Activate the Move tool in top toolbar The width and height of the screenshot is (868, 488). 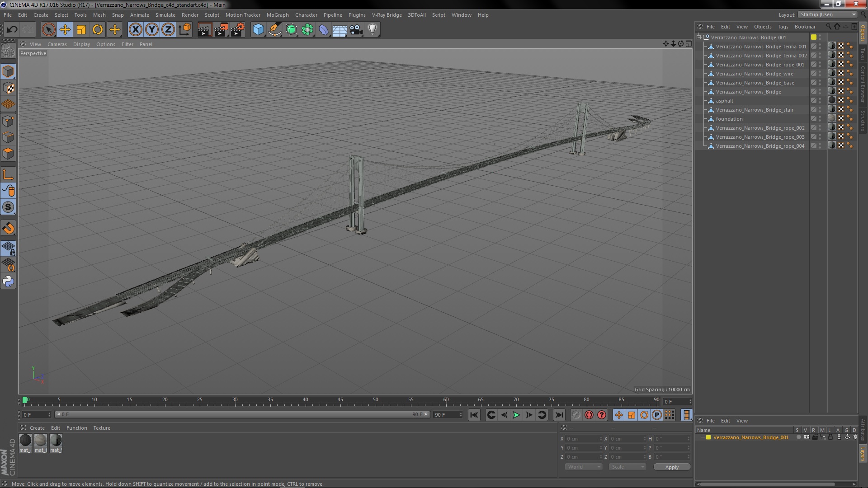point(65,30)
